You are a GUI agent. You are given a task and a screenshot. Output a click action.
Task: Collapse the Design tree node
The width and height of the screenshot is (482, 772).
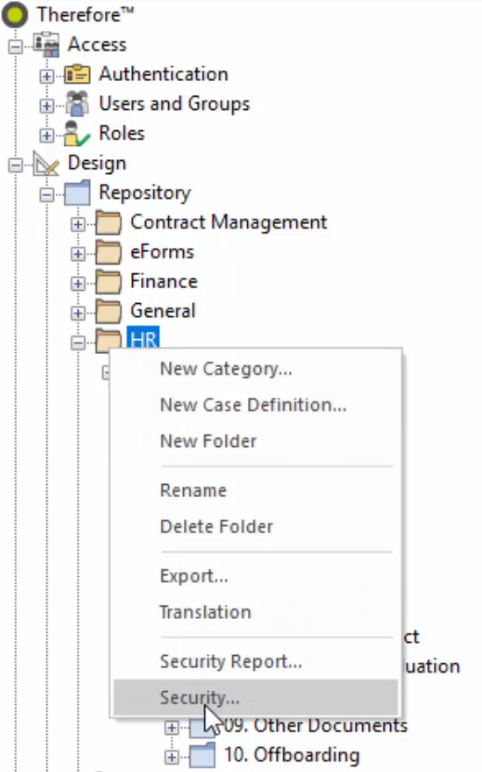(16, 165)
